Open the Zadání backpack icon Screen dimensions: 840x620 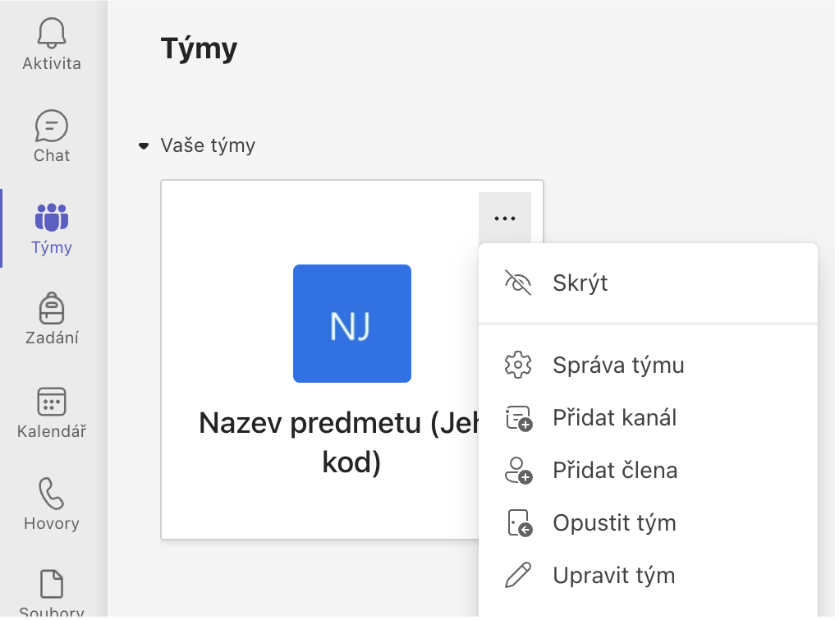click(x=51, y=308)
